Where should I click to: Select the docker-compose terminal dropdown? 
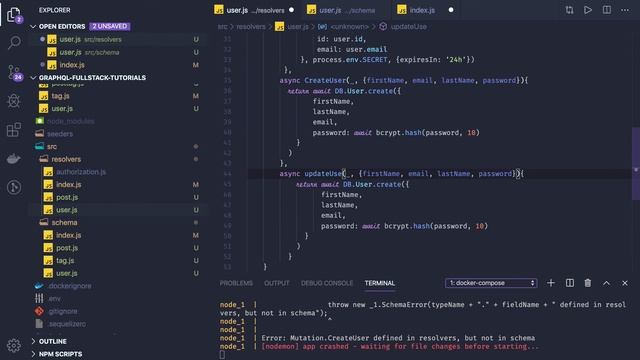tap(491, 283)
